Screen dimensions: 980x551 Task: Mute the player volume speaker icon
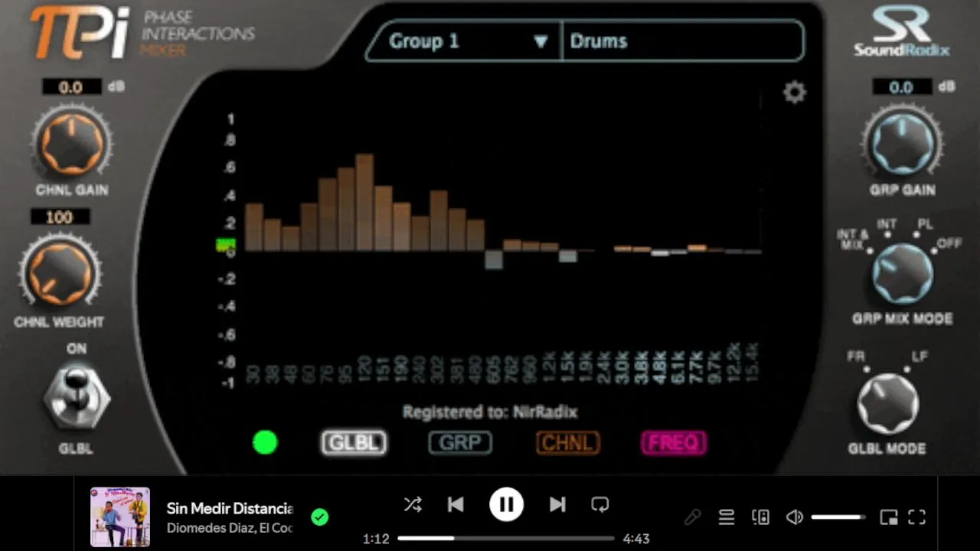coord(795,517)
